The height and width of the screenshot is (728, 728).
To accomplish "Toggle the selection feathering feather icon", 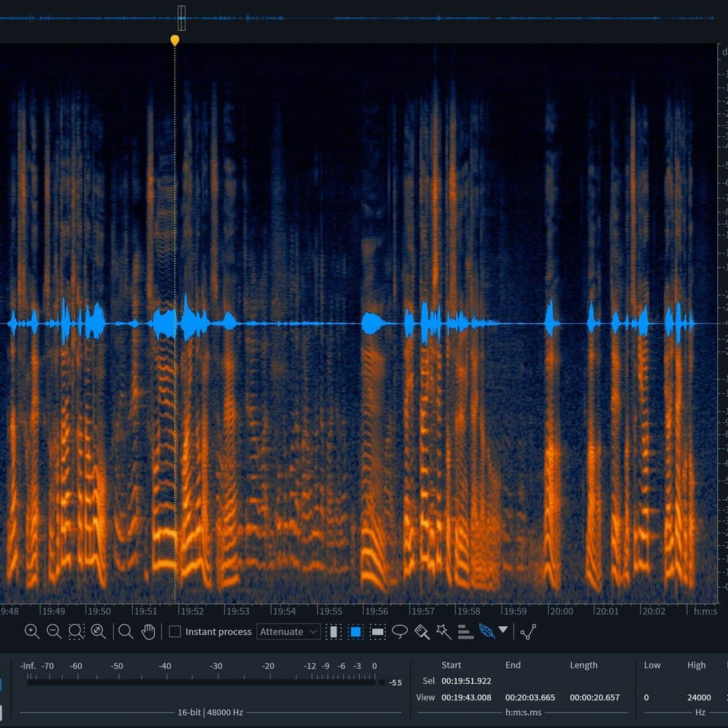I will (487, 631).
